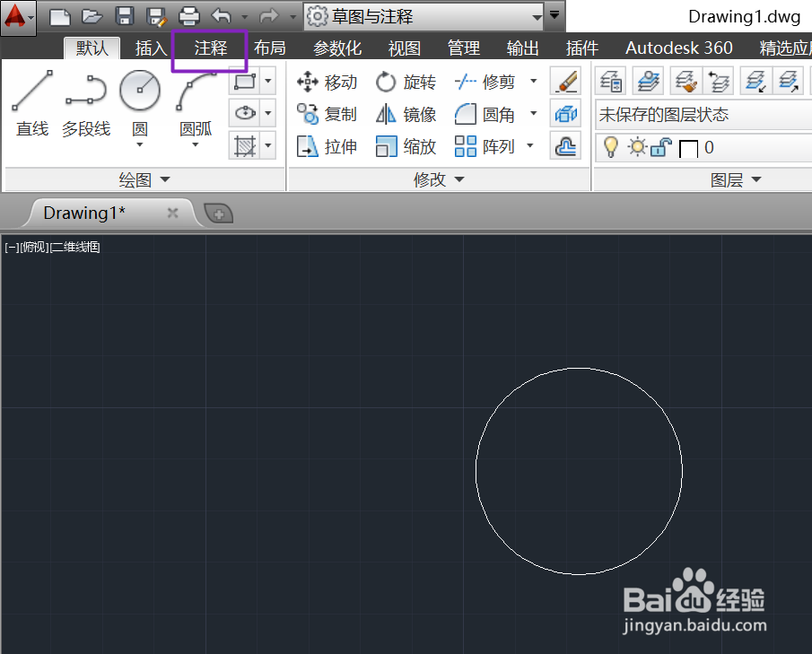This screenshot has height=654, width=812.
Task: Choose the Hatch pattern tool
Action: tap(245, 145)
